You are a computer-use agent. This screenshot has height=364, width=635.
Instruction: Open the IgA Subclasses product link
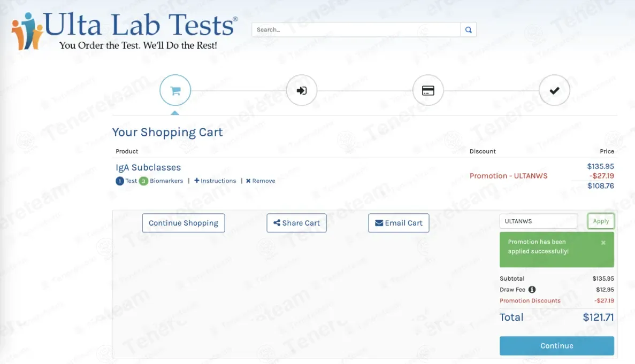tap(148, 168)
